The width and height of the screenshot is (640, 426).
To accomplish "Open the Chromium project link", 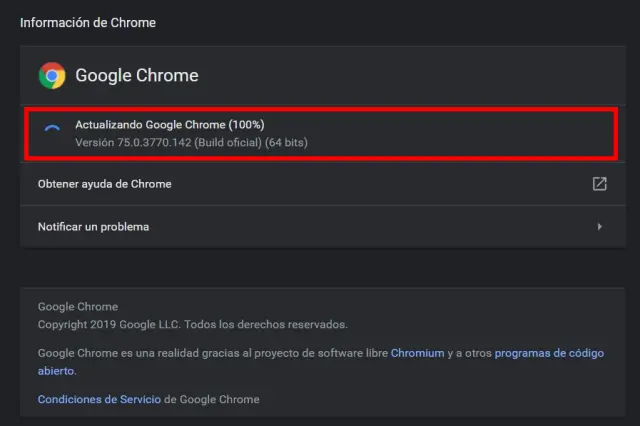I will (x=417, y=353).
